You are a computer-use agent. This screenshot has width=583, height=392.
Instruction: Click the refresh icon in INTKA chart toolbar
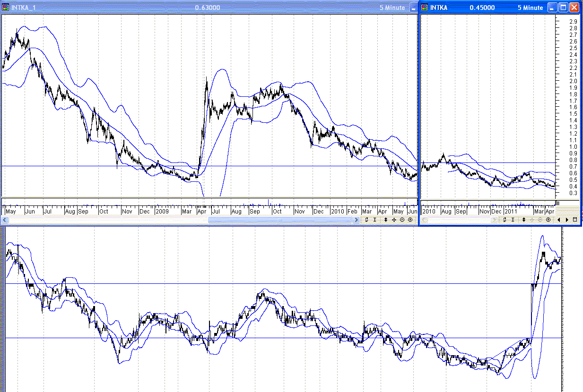[505, 220]
